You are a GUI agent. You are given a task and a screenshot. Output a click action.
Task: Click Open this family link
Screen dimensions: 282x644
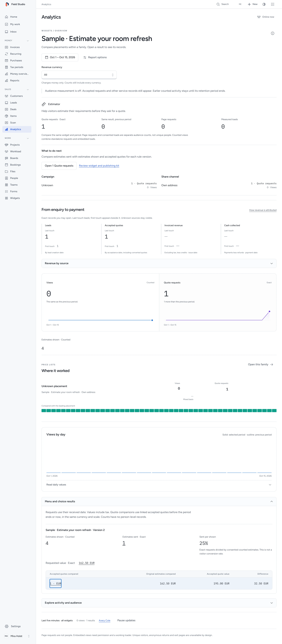coord(261,365)
